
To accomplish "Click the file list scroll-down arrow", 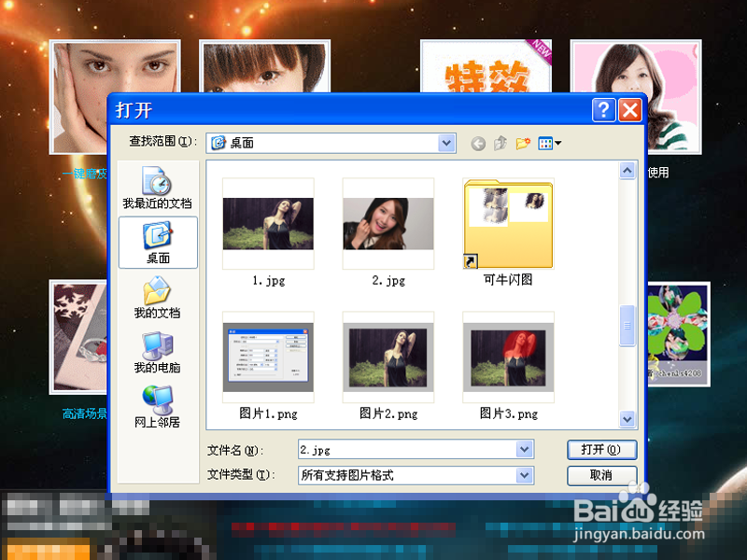I will [x=627, y=419].
